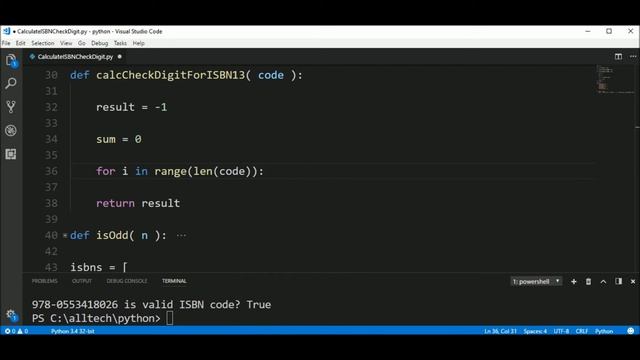Click Ln 36, Col 31 cursor position
640x360 pixels.
[x=500, y=331]
